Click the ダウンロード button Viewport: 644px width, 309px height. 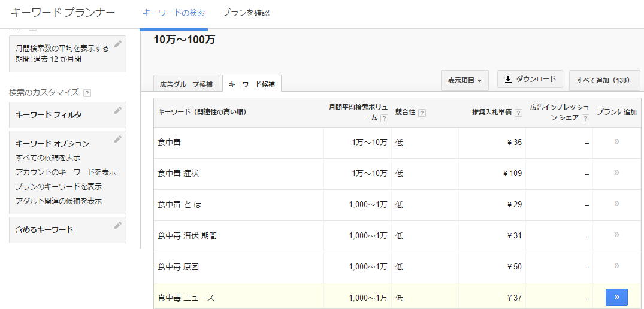(x=530, y=79)
